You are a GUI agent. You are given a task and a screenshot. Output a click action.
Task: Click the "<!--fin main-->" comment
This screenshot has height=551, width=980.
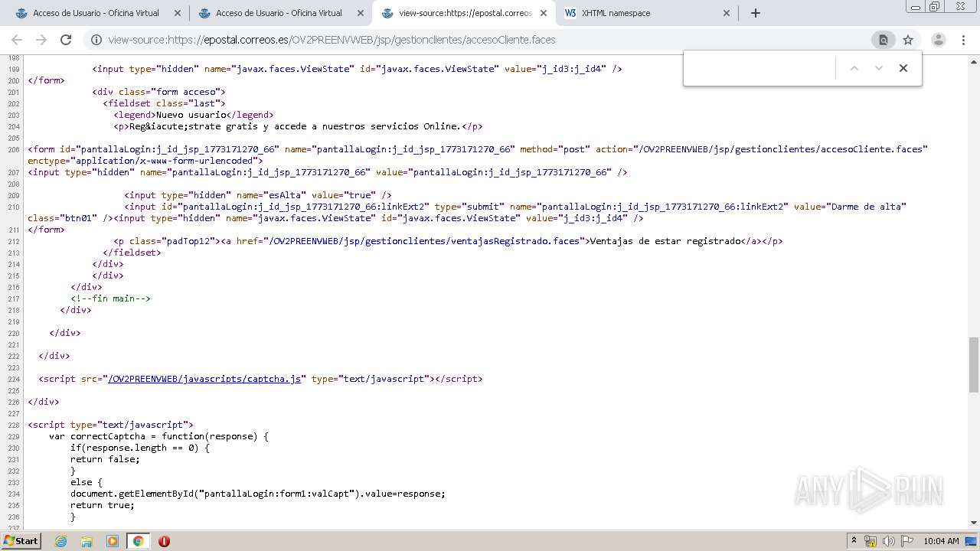(x=111, y=298)
